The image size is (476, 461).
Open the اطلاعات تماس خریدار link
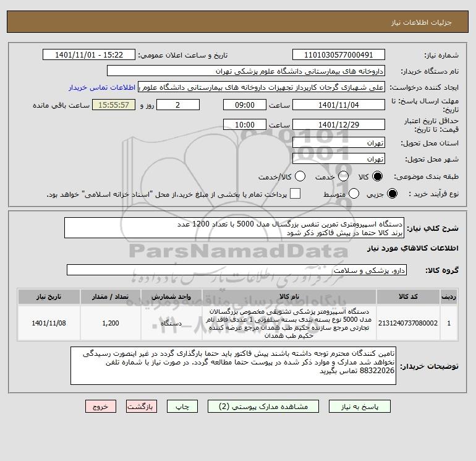(x=102, y=87)
